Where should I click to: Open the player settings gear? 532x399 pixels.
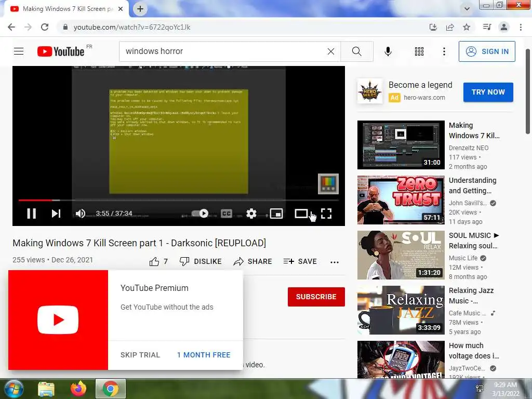pyautogui.click(x=251, y=214)
